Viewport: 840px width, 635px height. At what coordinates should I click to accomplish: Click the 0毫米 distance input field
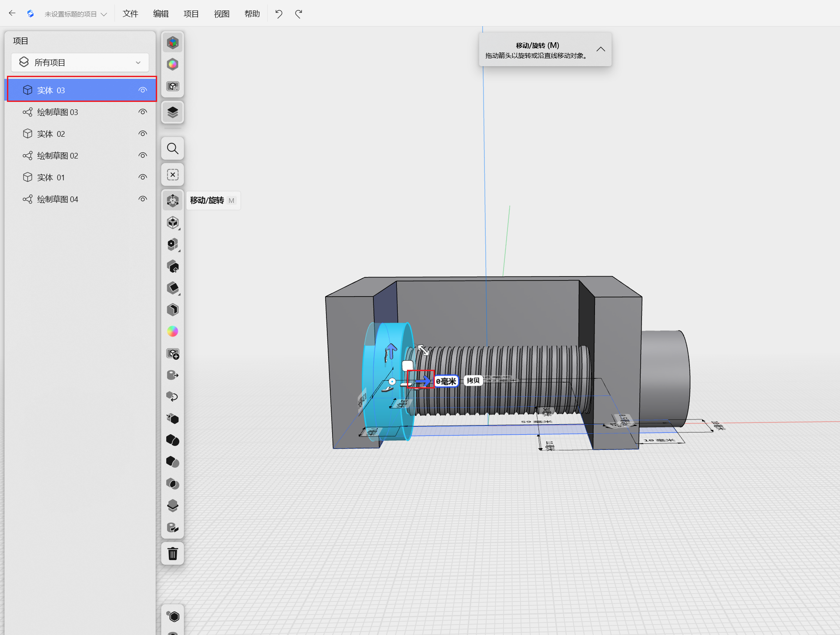click(446, 381)
